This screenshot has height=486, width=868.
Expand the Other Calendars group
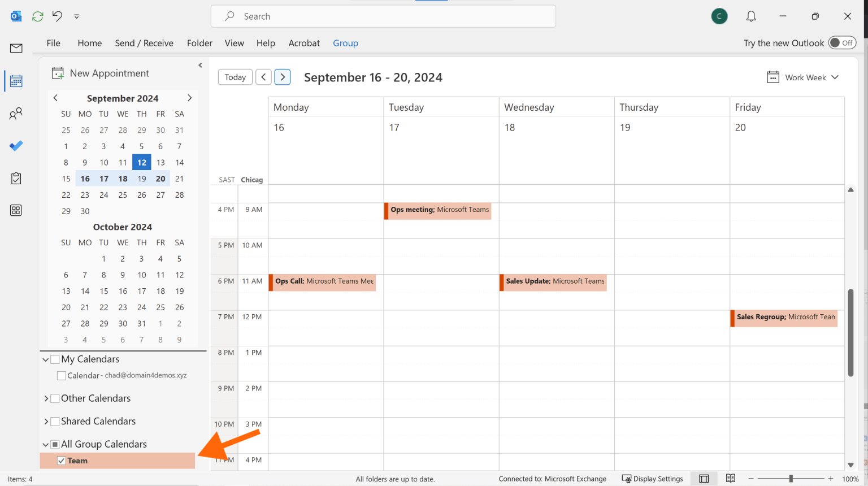coord(46,398)
